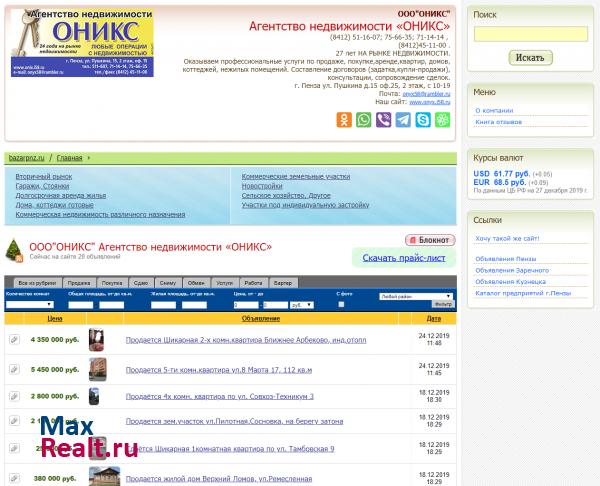This screenshot has height=486, width=600.
Task: Open 'Долгосрочная аренда жилья' link
Action: (x=61, y=196)
